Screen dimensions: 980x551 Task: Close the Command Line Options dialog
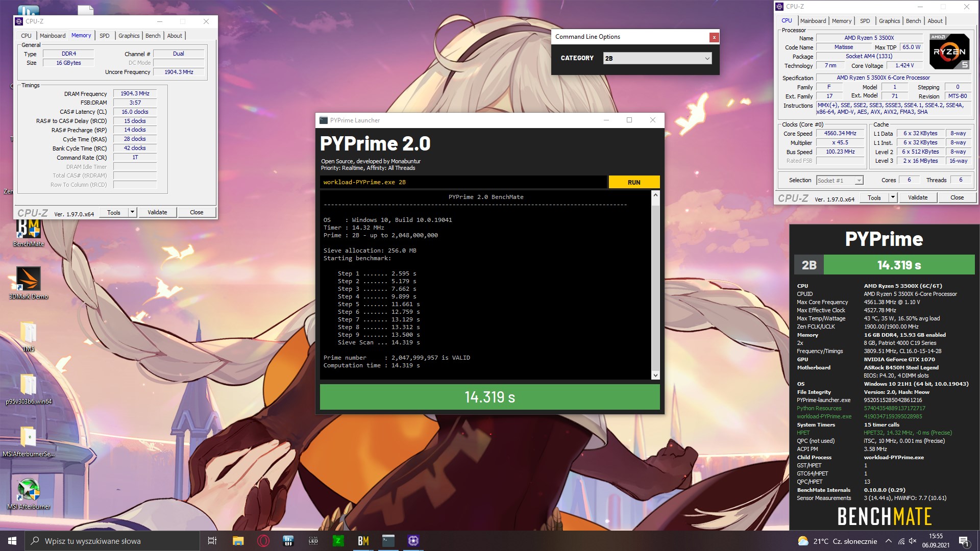click(x=714, y=37)
